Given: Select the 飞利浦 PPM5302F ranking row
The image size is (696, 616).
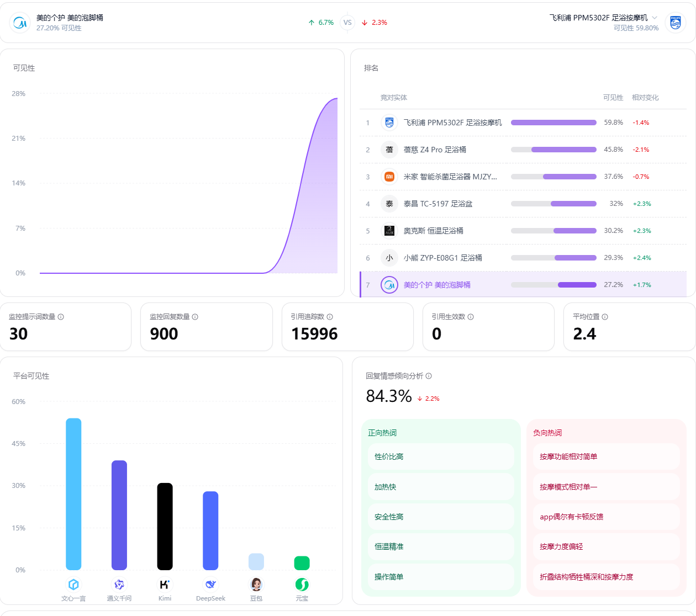Looking at the screenshot, I should tap(523, 123).
